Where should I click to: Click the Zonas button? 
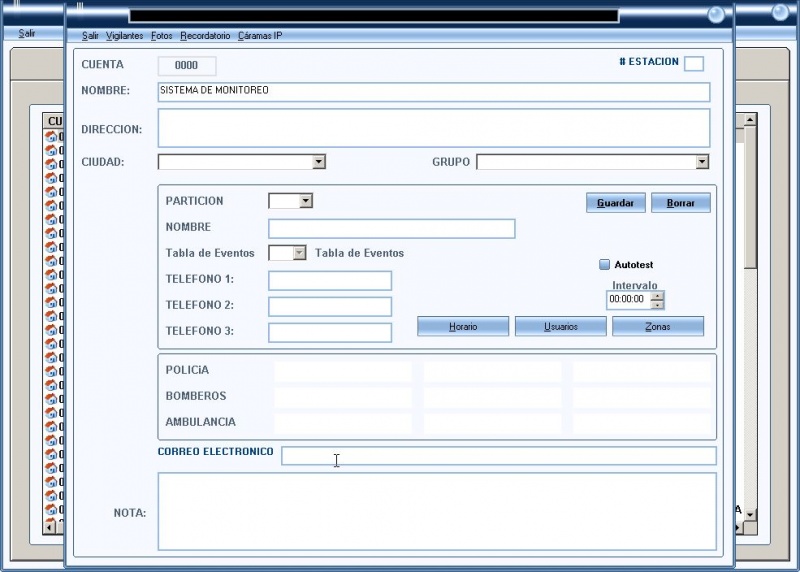tap(657, 327)
